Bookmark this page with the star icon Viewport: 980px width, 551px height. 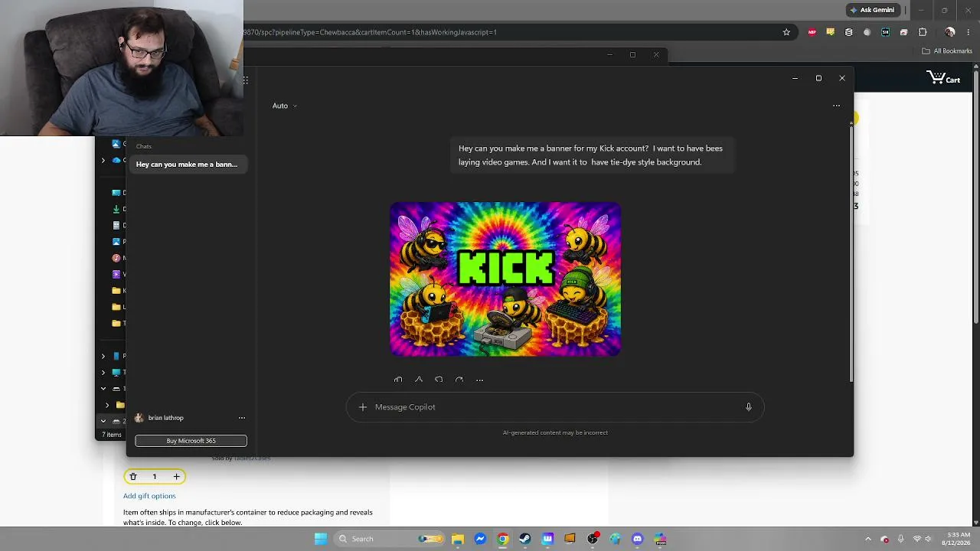pyautogui.click(x=786, y=32)
